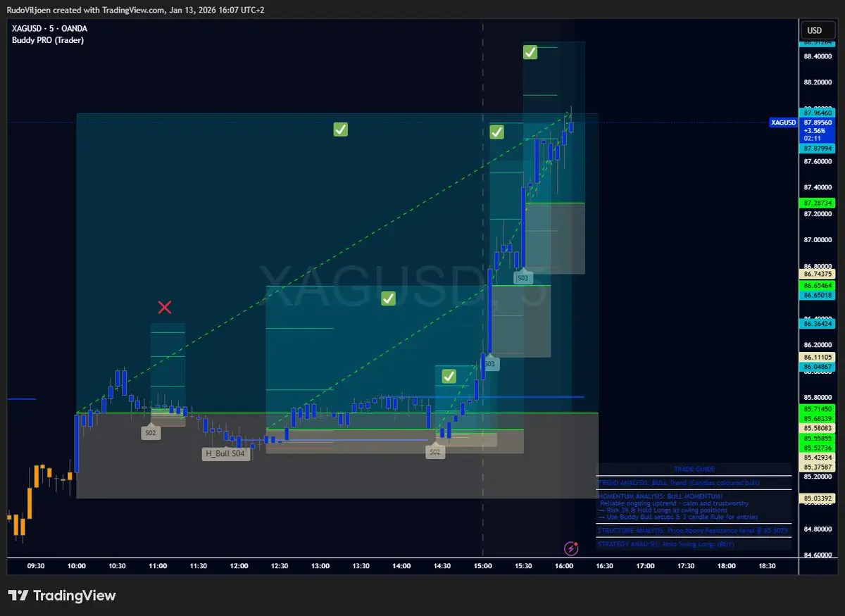The height and width of the screenshot is (616, 845).
Task: Click the 18:30 time axis label
Action: tap(767, 566)
